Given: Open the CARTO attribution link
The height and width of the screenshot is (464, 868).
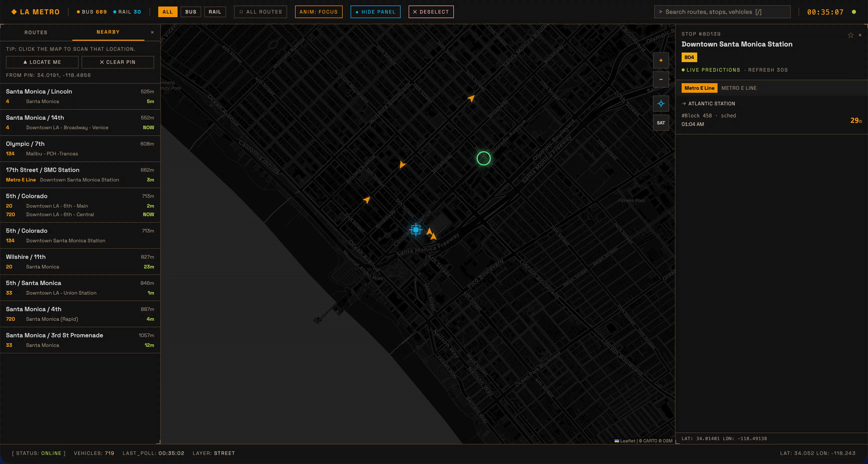Looking at the screenshot, I should point(650,441).
